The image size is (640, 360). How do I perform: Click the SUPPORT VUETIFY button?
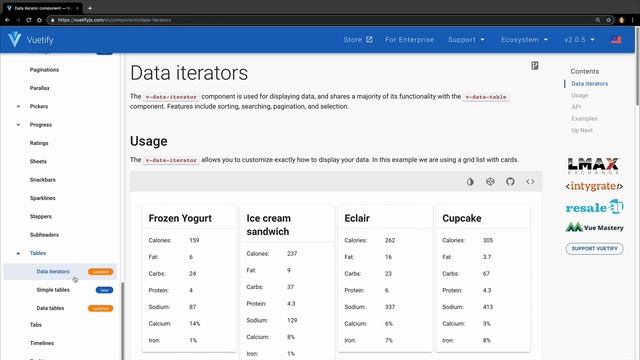[594, 249]
